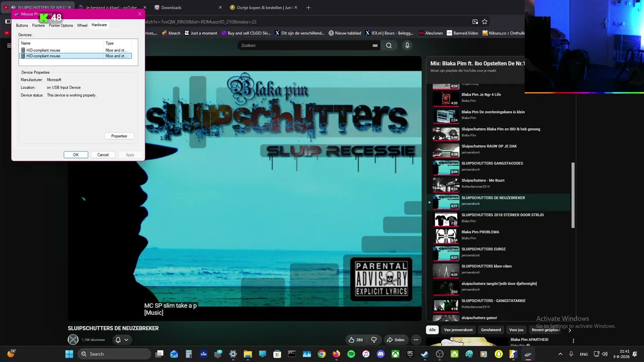
Task: Open Firefox from the taskbar
Action: (x=336, y=354)
